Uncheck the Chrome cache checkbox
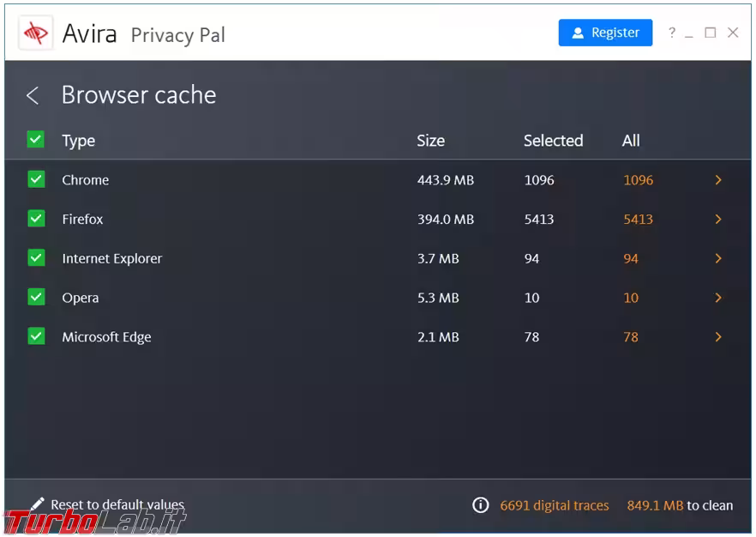756x537 pixels. 36,179
